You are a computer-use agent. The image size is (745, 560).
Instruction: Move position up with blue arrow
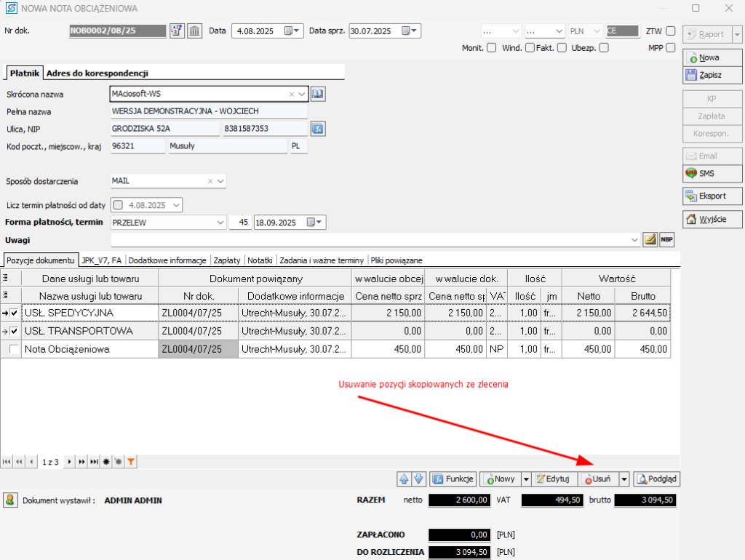click(x=404, y=479)
